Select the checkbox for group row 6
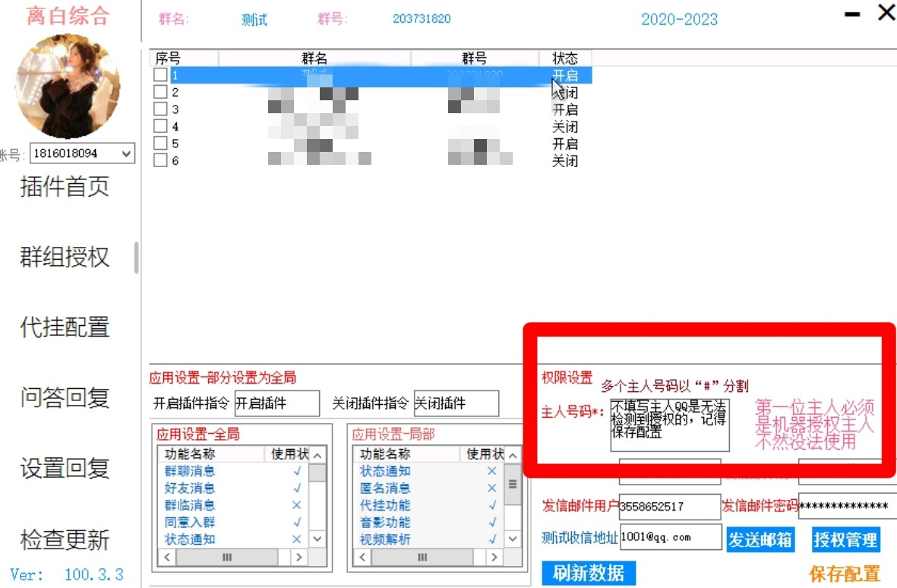Viewport: 897px width, 588px height. [x=160, y=160]
